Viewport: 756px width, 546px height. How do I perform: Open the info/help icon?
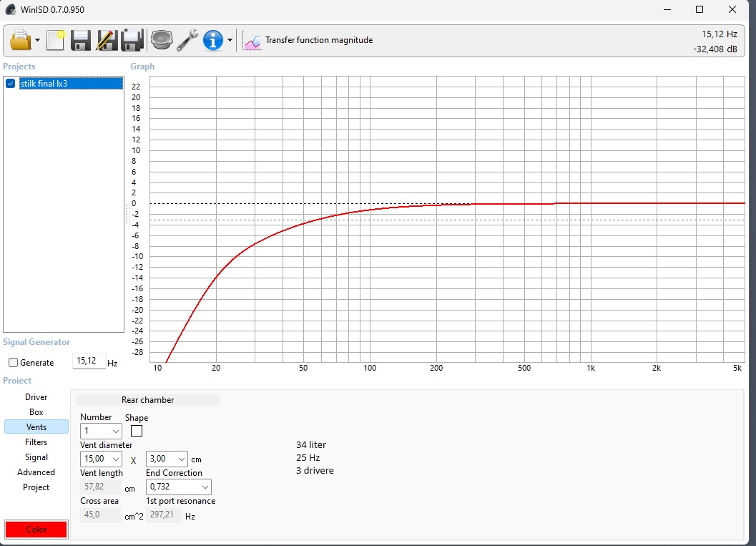213,41
